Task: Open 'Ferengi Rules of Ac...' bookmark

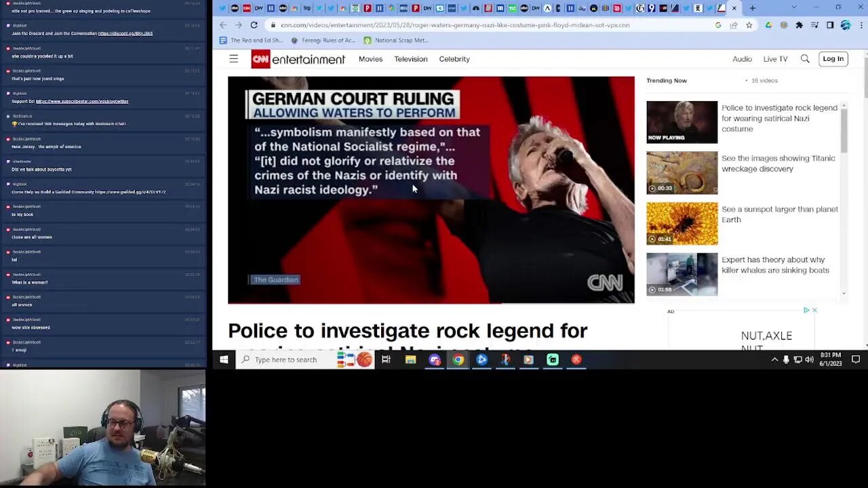Action: pyautogui.click(x=323, y=40)
